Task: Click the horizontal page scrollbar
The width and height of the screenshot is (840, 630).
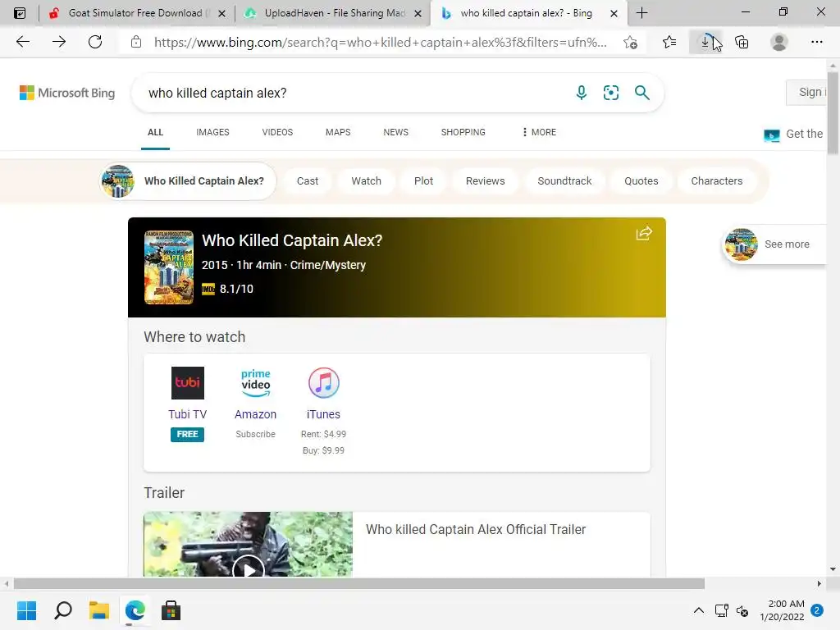Action: click(x=359, y=583)
